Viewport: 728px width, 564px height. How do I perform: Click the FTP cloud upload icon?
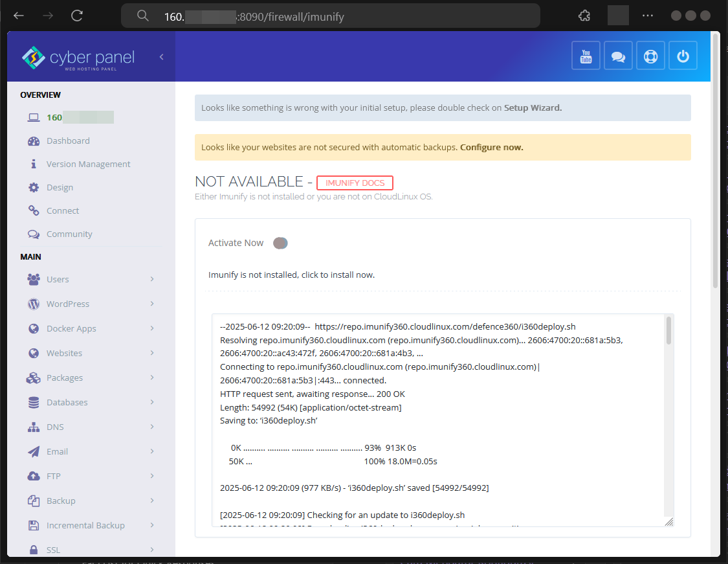(x=34, y=476)
